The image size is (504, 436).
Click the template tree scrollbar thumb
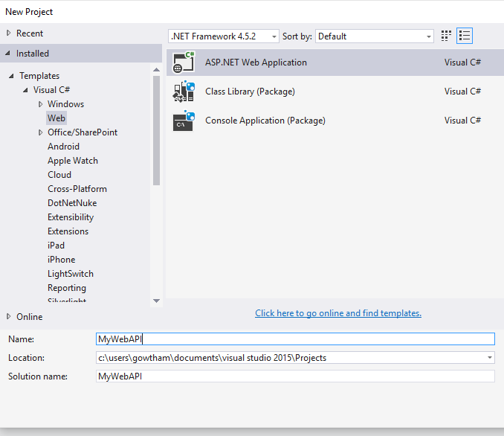157,130
